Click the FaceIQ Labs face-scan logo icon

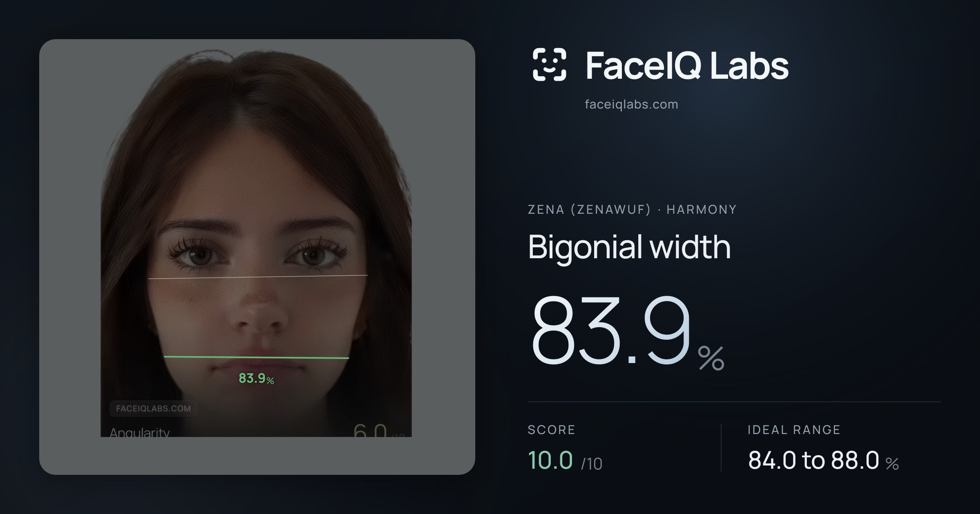click(x=550, y=64)
